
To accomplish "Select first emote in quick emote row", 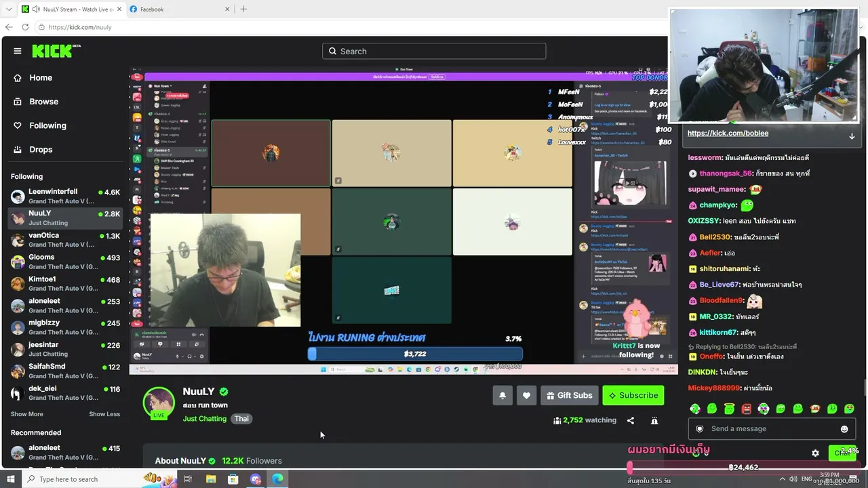I will [695, 409].
